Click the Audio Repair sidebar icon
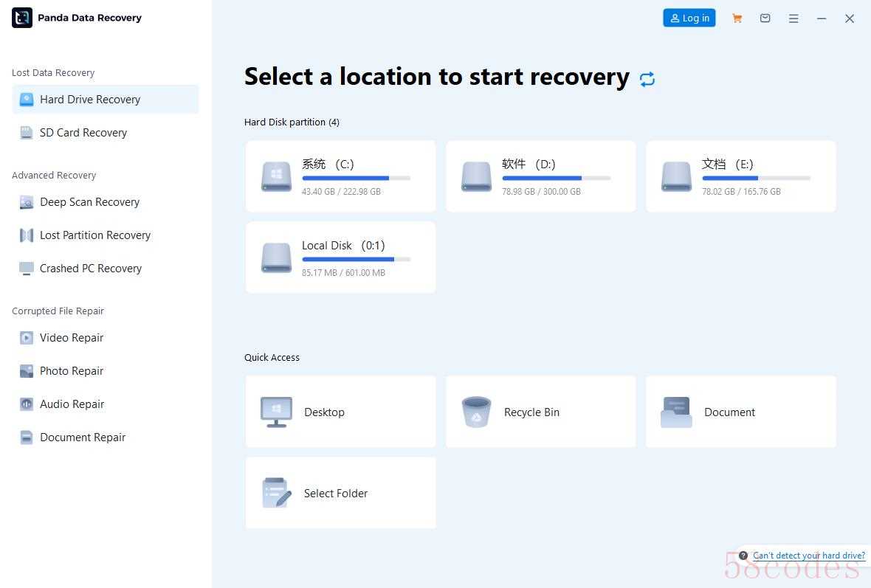The height and width of the screenshot is (588, 871). point(26,404)
